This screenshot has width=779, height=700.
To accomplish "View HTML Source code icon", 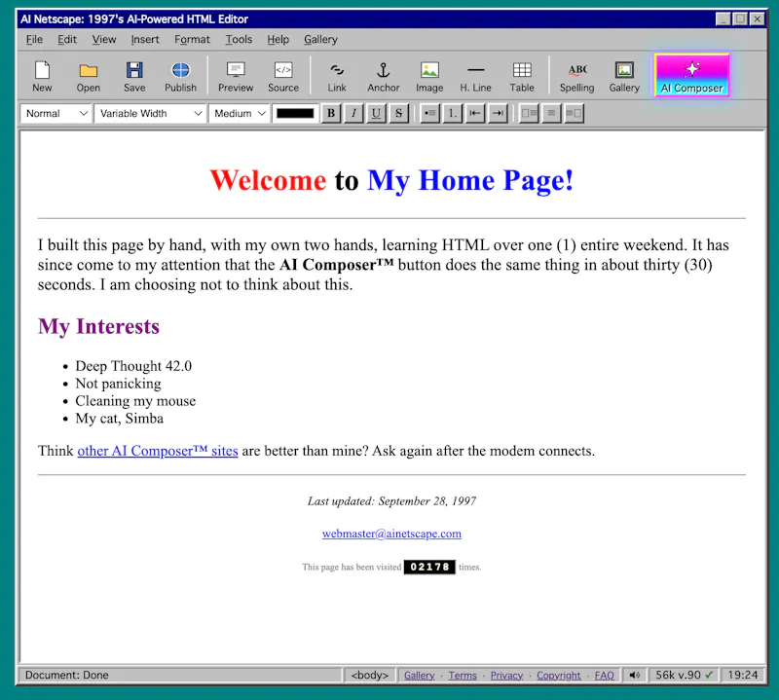I will [283, 76].
